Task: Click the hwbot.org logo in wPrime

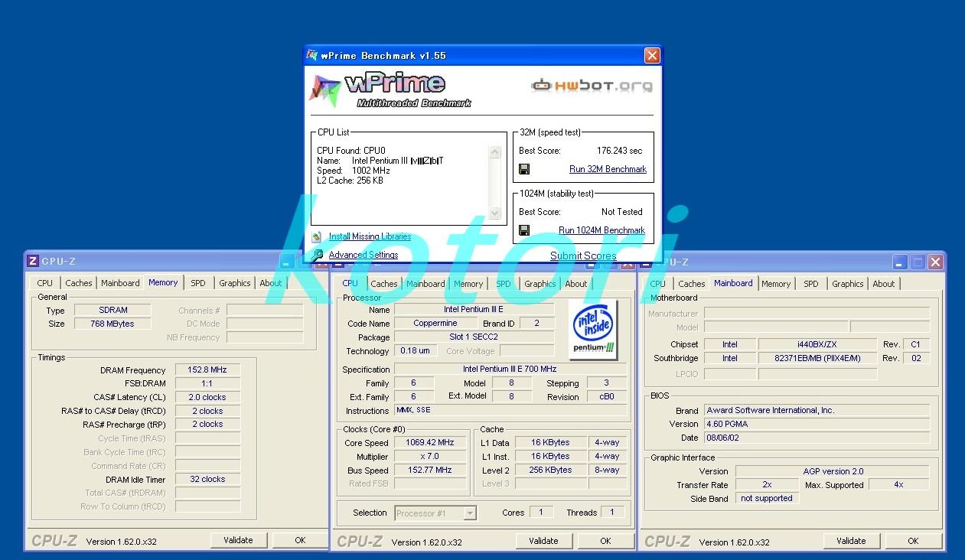Action: click(x=592, y=86)
